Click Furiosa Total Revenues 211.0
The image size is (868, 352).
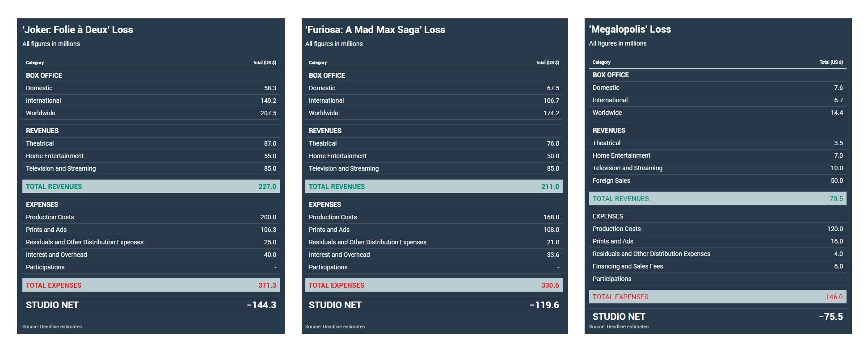pos(550,187)
